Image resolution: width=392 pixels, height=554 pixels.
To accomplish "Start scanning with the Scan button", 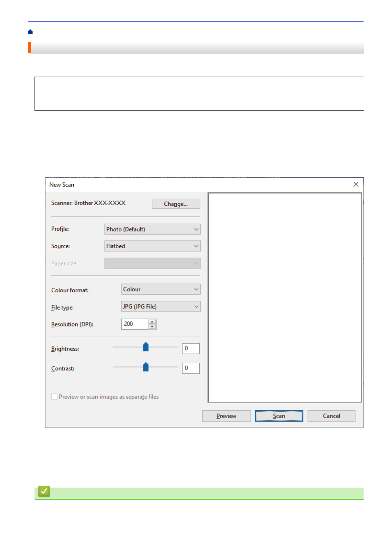I will pyautogui.click(x=279, y=416).
